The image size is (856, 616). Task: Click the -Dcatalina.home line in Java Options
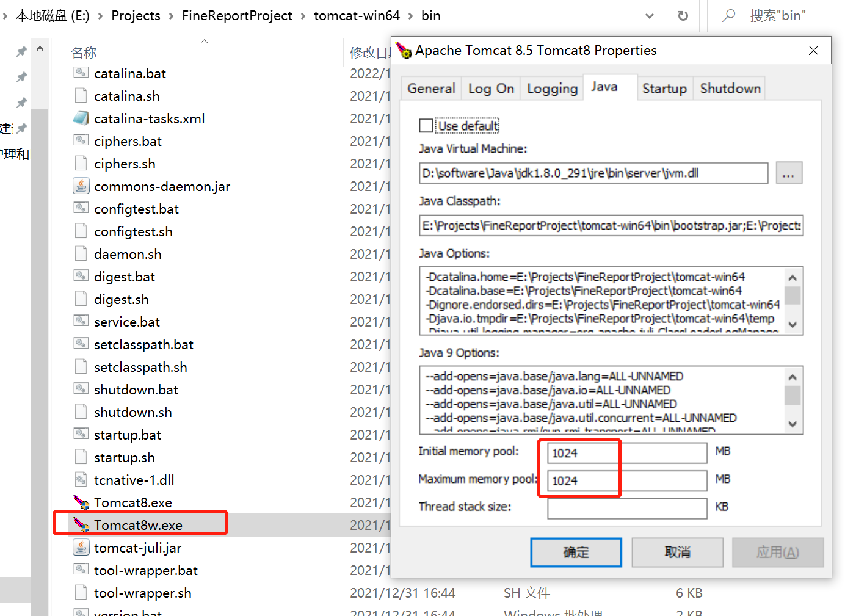click(586, 277)
